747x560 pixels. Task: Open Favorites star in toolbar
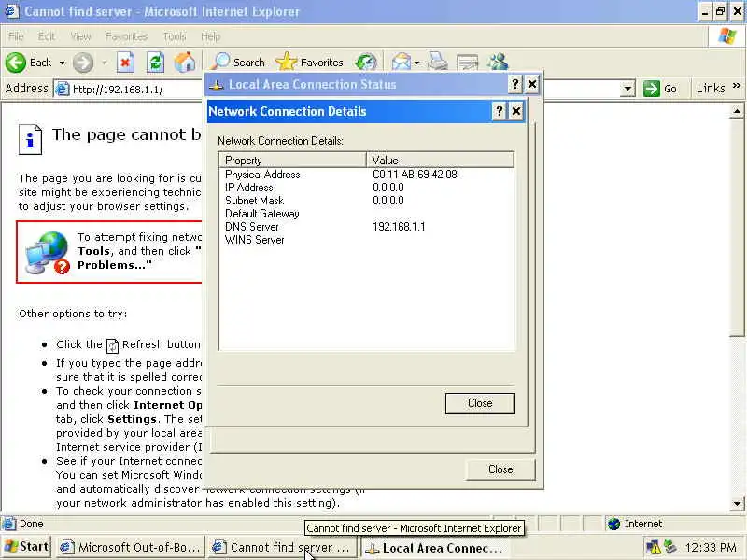(x=309, y=63)
